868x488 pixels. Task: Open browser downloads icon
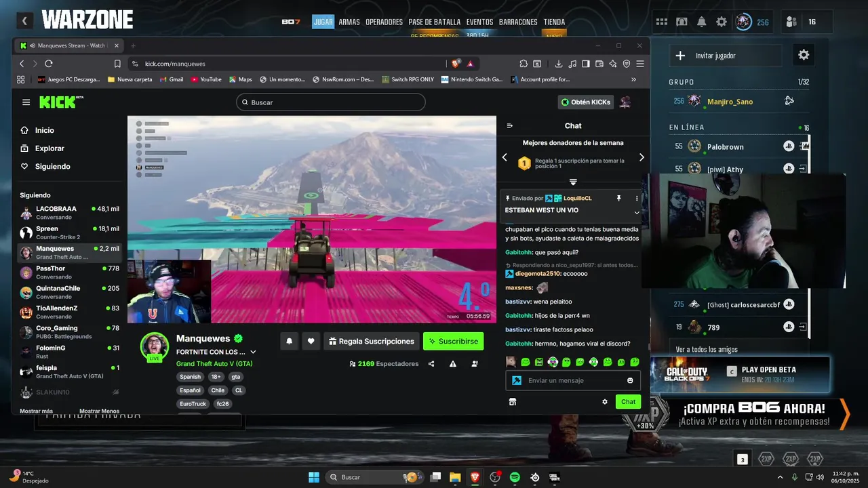(559, 64)
